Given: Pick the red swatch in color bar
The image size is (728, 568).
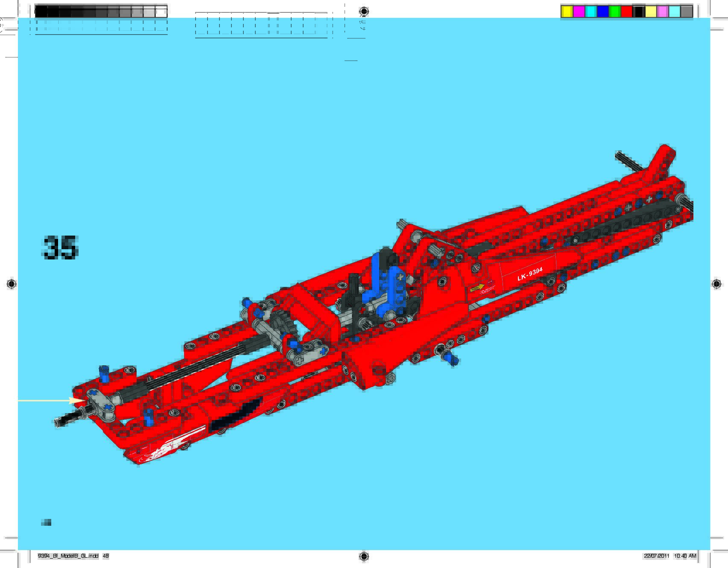Looking at the screenshot, I should click(x=626, y=12).
